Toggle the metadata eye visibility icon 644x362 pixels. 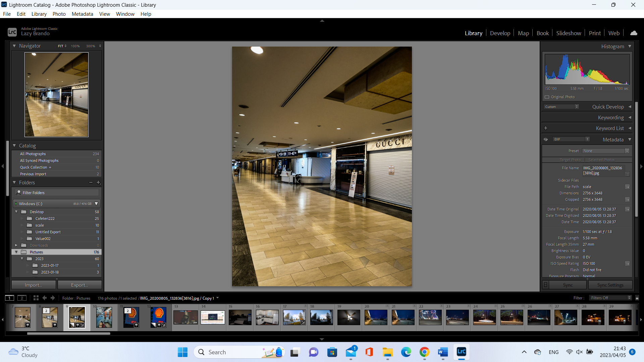point(546,139)
